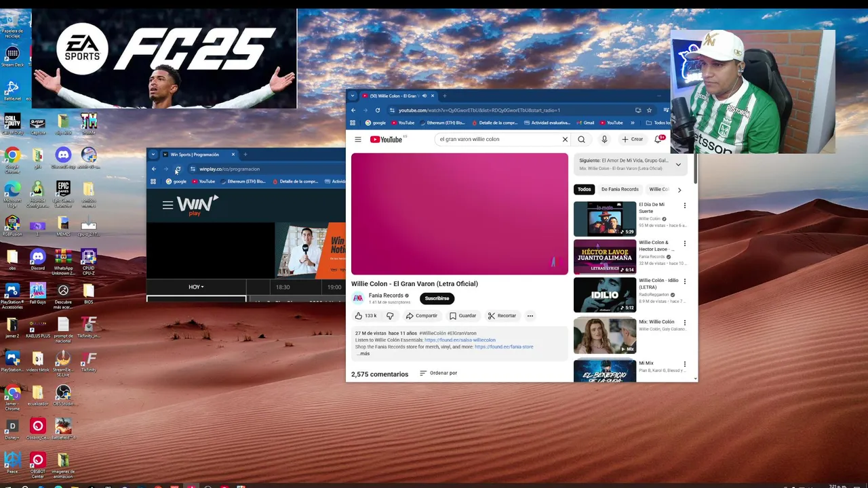
Task: Open options for Juanito Alimaña video
Action: (x=684, y=243)
